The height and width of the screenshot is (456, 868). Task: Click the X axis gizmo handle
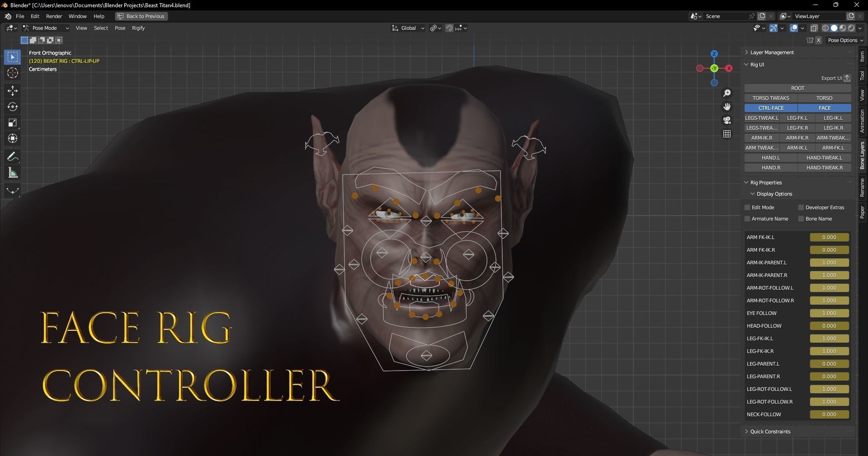click(x=729, y=68)
